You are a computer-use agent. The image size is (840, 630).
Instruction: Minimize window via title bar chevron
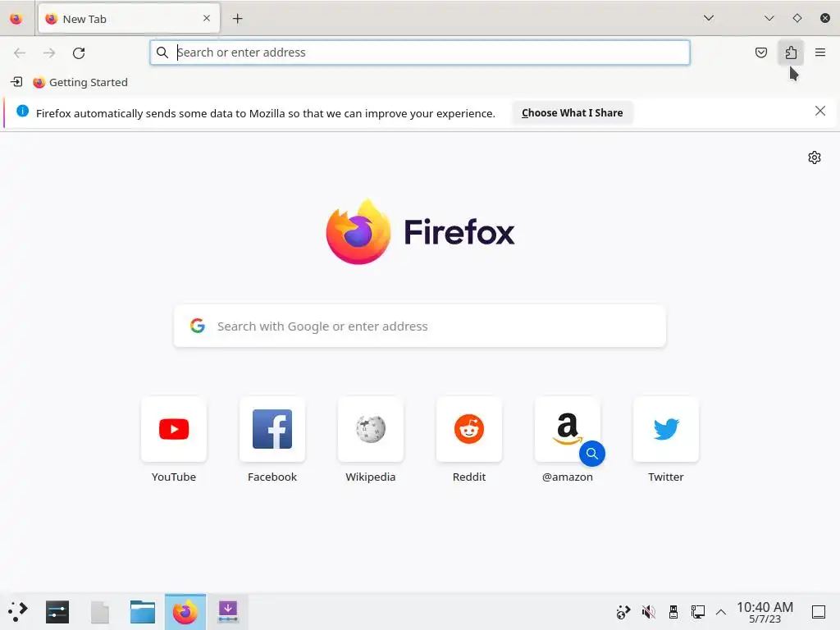click(x=769, y=18)
